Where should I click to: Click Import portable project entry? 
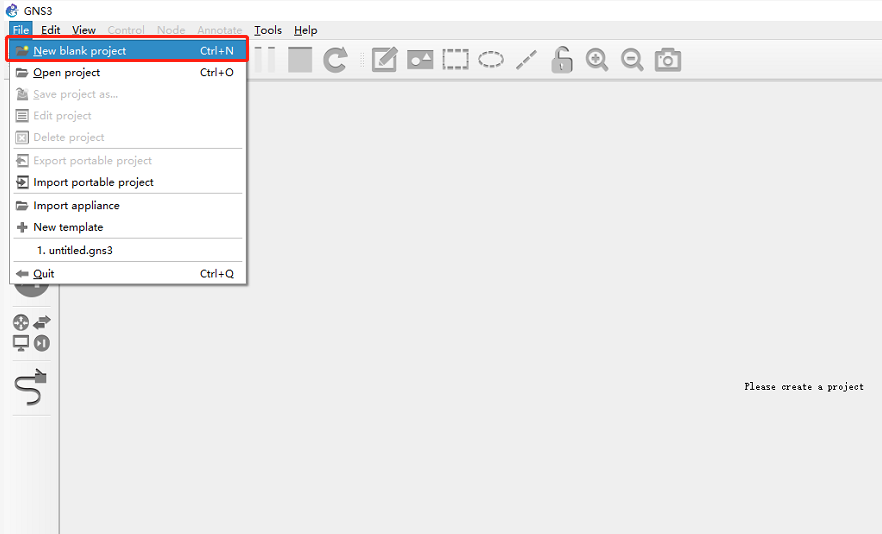coord(128,182)
